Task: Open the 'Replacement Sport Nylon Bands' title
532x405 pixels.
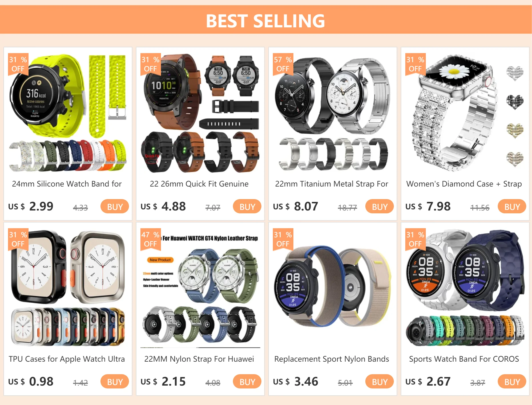Action: (x=332, y=359)
